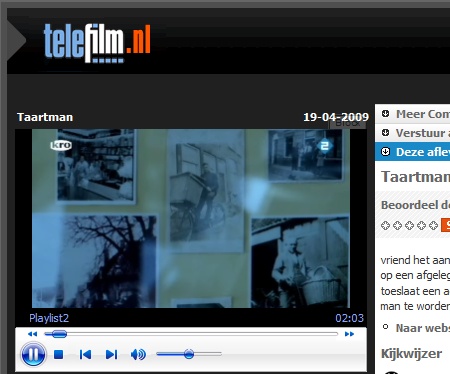This screenshot has width=450, height=374.
Task: Click the orange button beside rating stars
Action: tap(445, 225)
